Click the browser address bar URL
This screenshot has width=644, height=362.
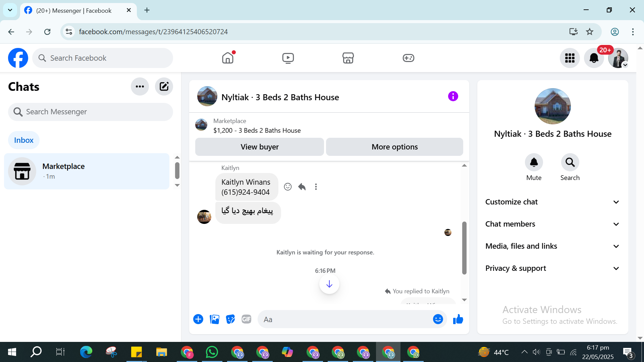pyautogui.click(x=153, y=32)
